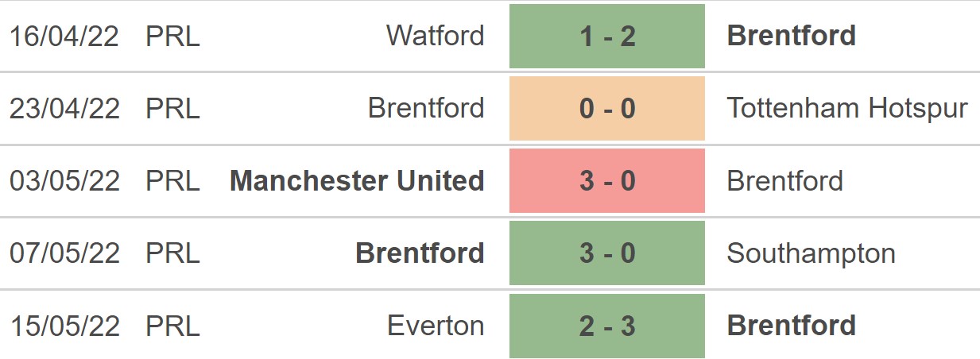This screenshot has width=980, height=359.
Task: Select Brentford in the Everton match row
Action: 792,326
